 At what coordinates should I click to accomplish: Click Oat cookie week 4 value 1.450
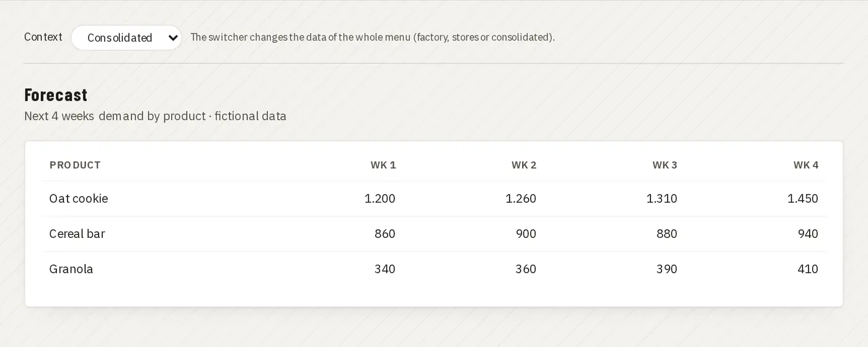pos(803,198)
